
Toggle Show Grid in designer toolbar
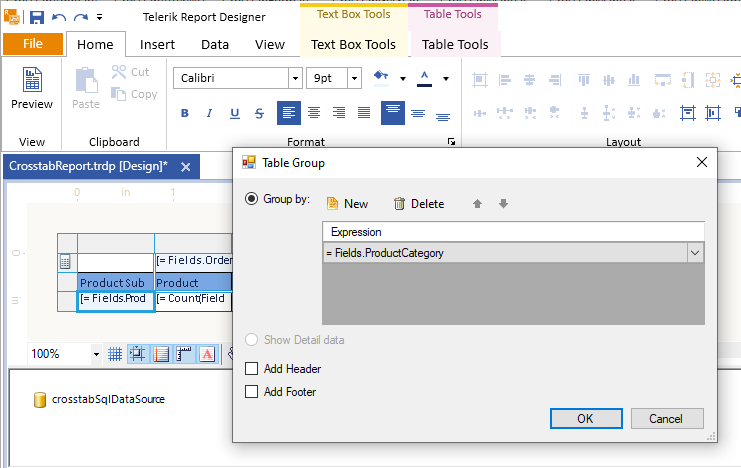click(x=115, y=354)
